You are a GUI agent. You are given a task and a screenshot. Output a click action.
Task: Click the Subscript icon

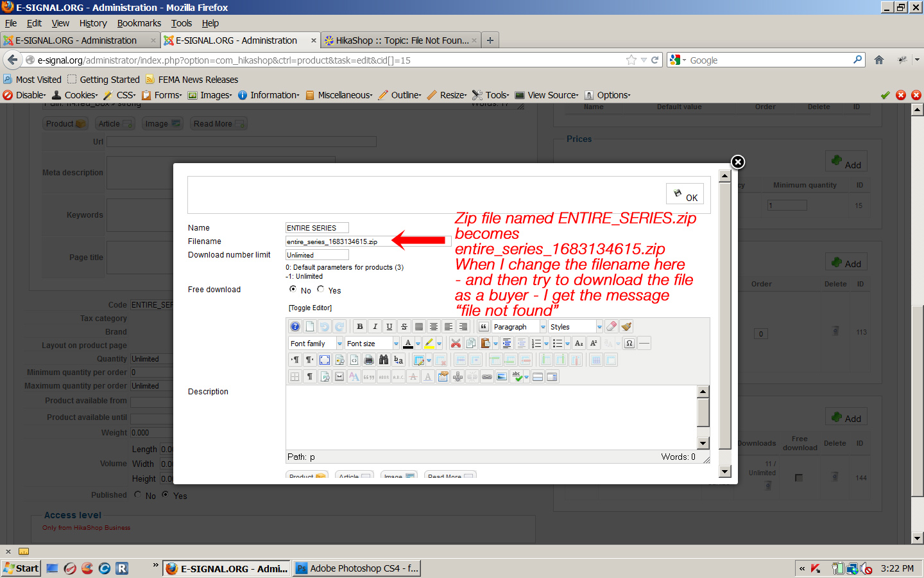579,344
